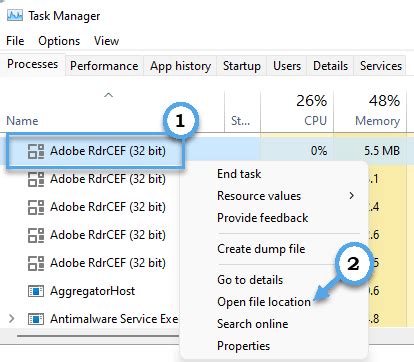Sort by the Memory column header
This screenshot has width=414, height=362.
pyautogui.click(x=377, y=121)
